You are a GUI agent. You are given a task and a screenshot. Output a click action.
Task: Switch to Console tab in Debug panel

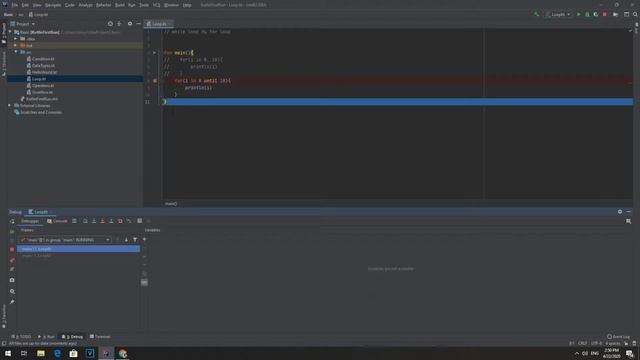coord(57,221)
